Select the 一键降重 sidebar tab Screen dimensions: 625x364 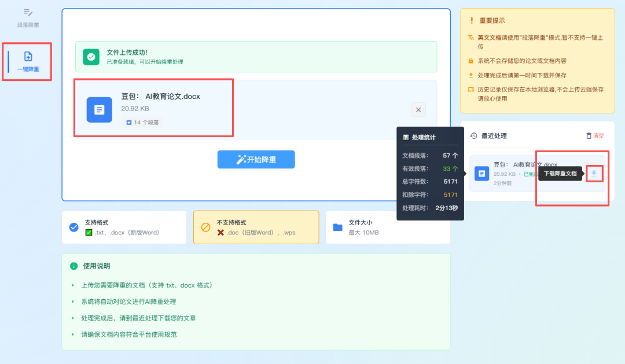(x=28, y=62)
